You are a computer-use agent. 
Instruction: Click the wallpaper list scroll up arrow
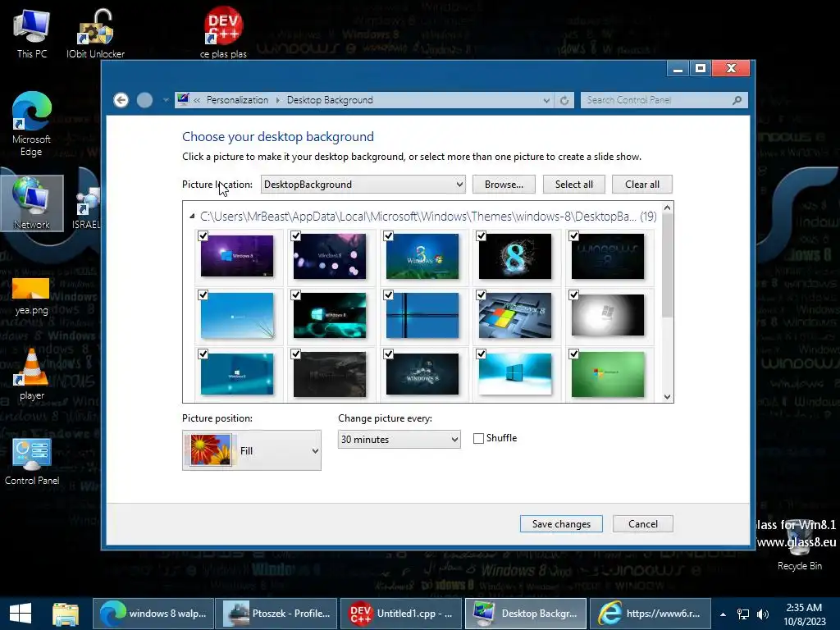coord(667,208)
